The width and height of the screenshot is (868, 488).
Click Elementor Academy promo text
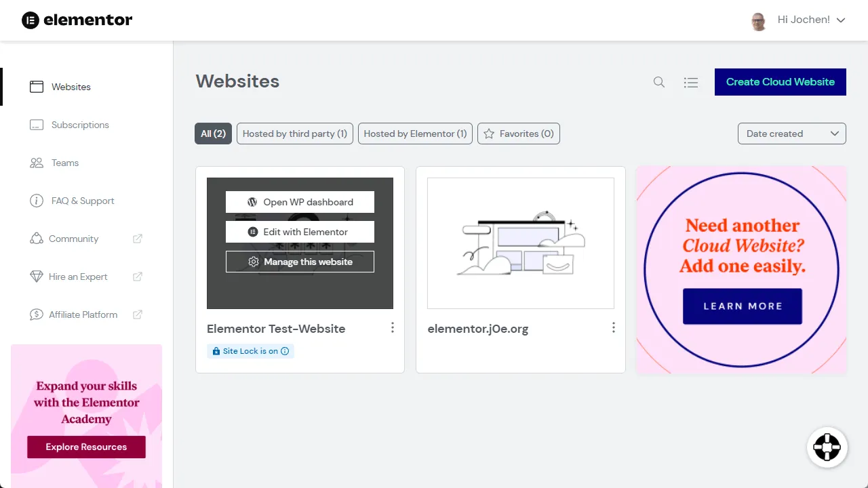pyautogui.click(x=86, y=403)
